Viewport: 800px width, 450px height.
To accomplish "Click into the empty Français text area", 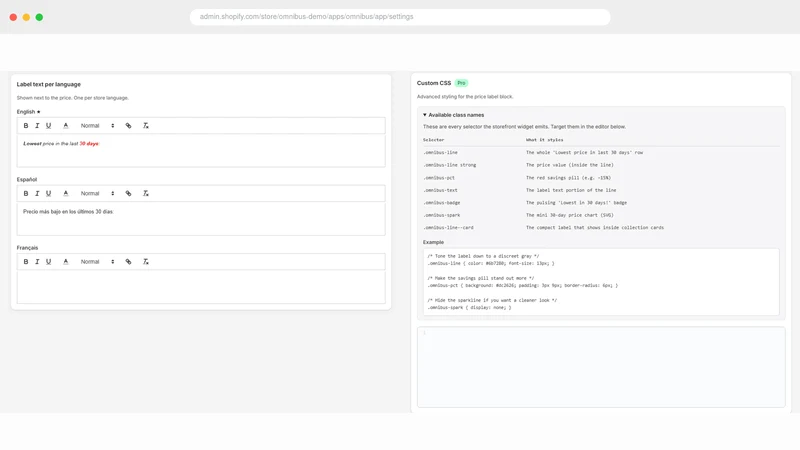I will pyautogui.click(x=201, y=287).
